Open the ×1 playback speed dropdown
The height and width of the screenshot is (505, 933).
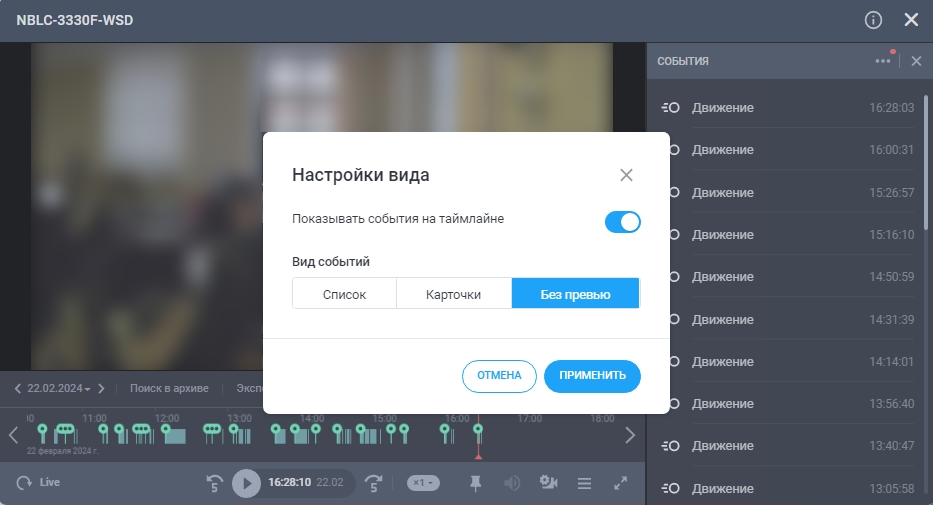423,483
